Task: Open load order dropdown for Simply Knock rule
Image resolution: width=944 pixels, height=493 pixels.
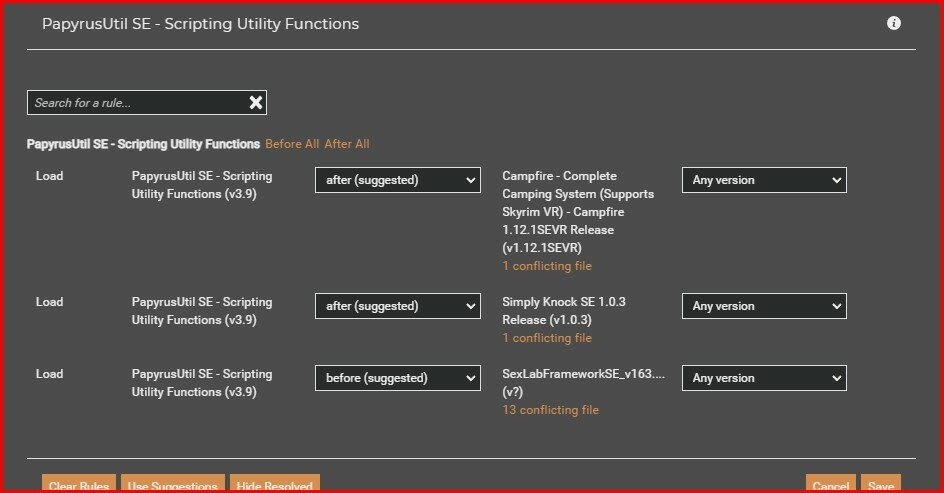Action: pos(397,306)
